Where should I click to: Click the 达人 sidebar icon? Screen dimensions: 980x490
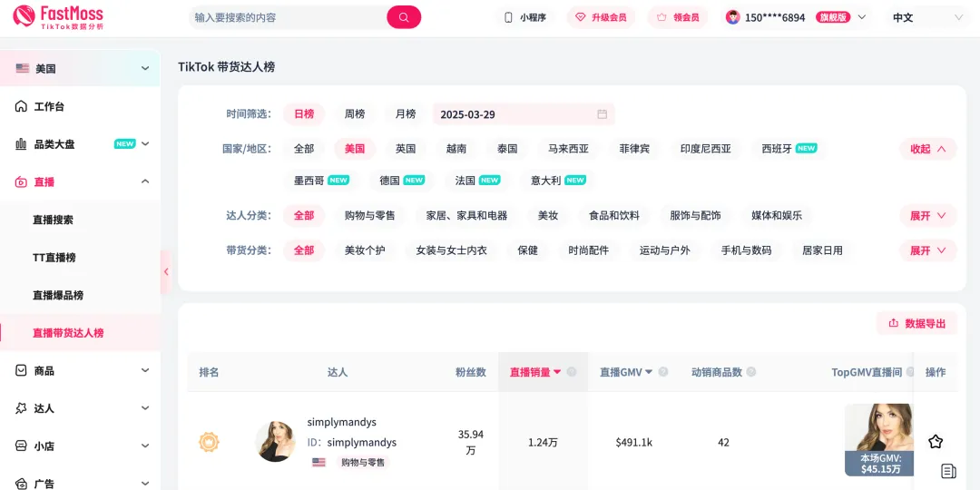click(x=21, y=408)
